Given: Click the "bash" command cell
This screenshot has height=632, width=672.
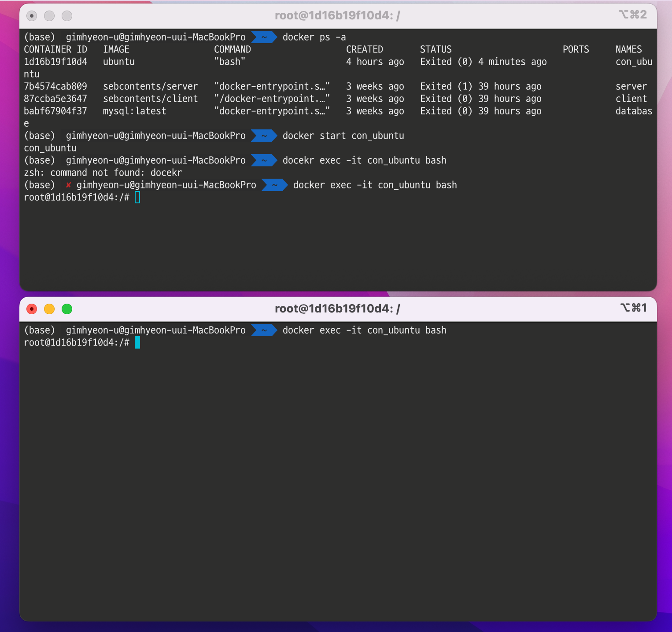Looking at the screenshot, I should point(230,62).
